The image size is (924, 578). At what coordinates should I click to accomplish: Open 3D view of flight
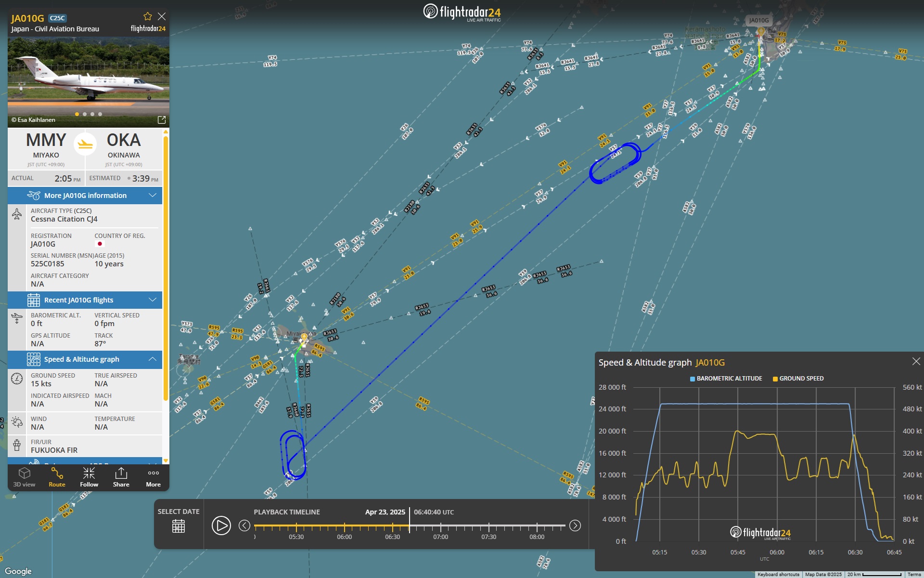24,477
